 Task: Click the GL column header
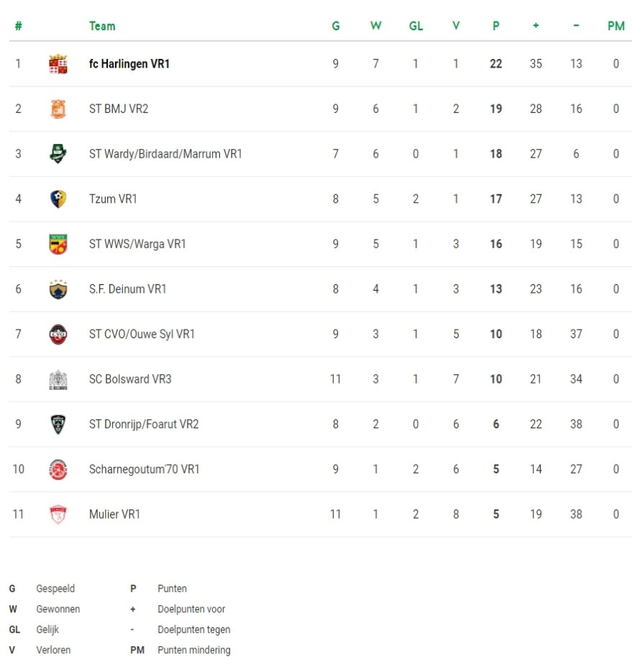pyautogui.click(x=416, y=26)
